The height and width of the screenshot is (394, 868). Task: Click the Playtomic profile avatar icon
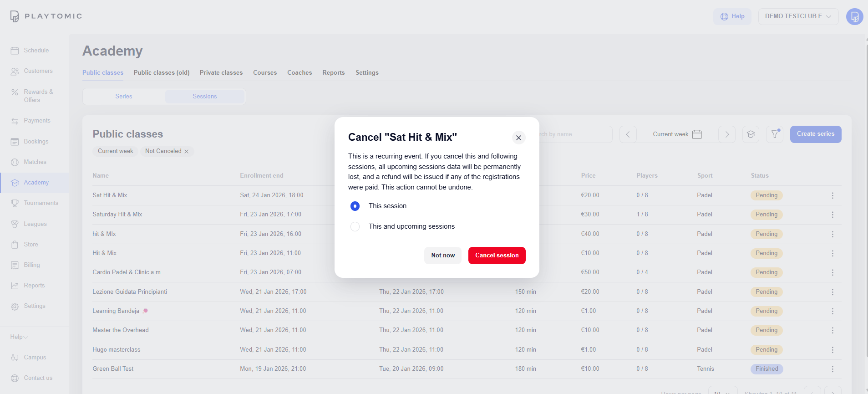tap(854, 16)
